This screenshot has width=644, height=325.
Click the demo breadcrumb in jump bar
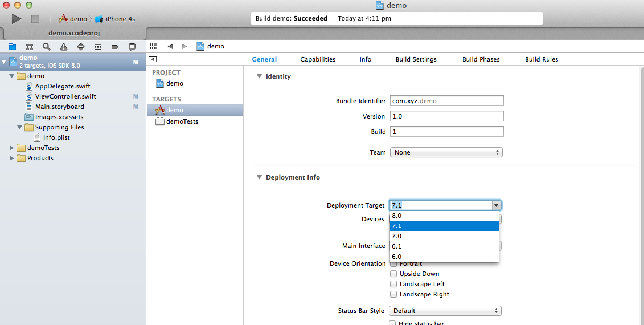210,46
